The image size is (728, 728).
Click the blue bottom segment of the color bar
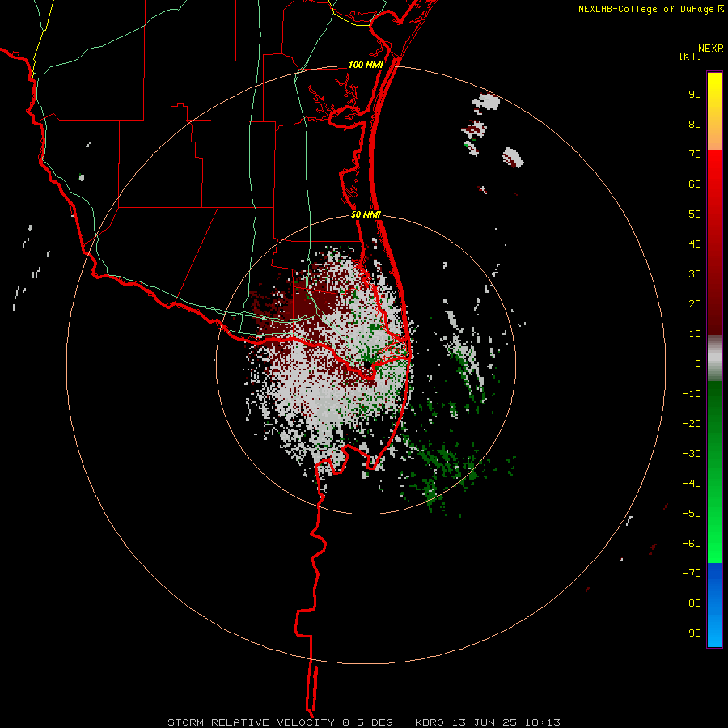[x=714, y=604]
